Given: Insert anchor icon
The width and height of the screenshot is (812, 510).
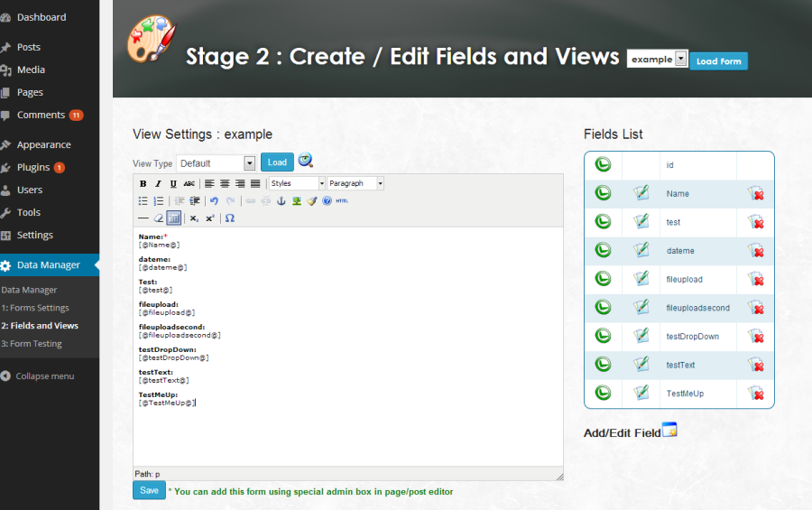Looking at the screenshot, I should pos(281,201).
